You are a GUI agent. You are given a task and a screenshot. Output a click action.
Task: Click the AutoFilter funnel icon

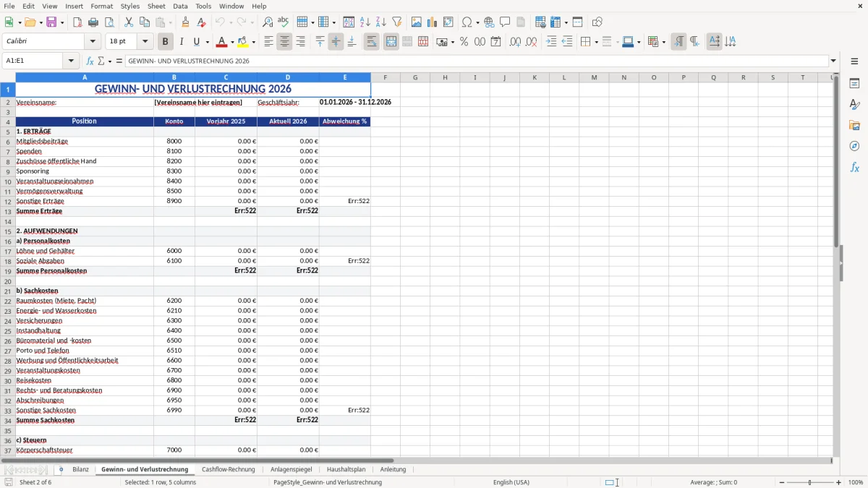click(396, 22)
